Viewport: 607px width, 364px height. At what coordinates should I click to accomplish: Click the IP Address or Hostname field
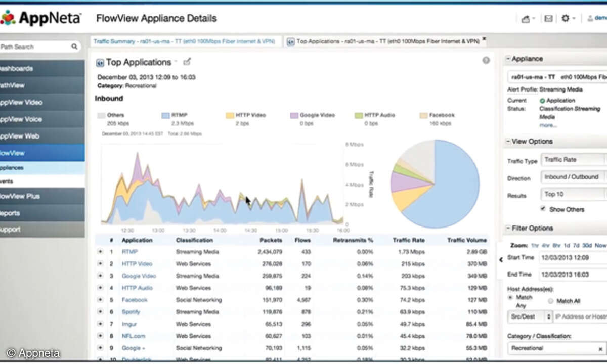580,316
